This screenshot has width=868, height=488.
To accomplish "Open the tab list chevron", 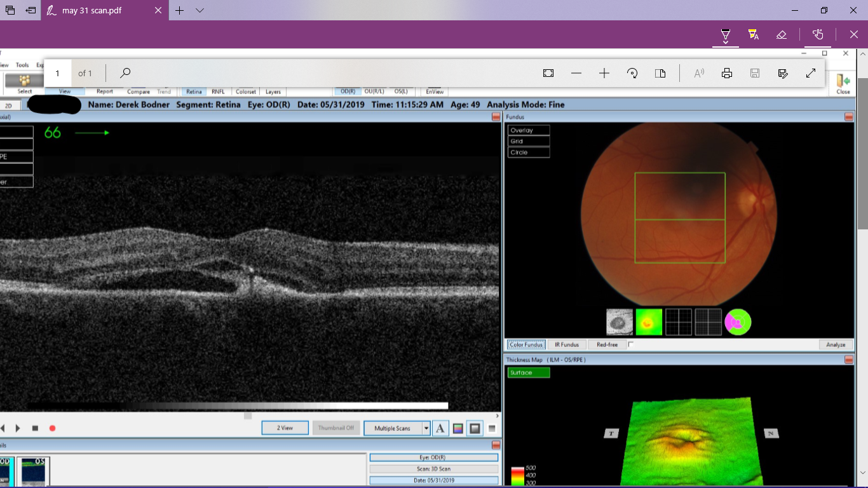I will coord(200,10).
